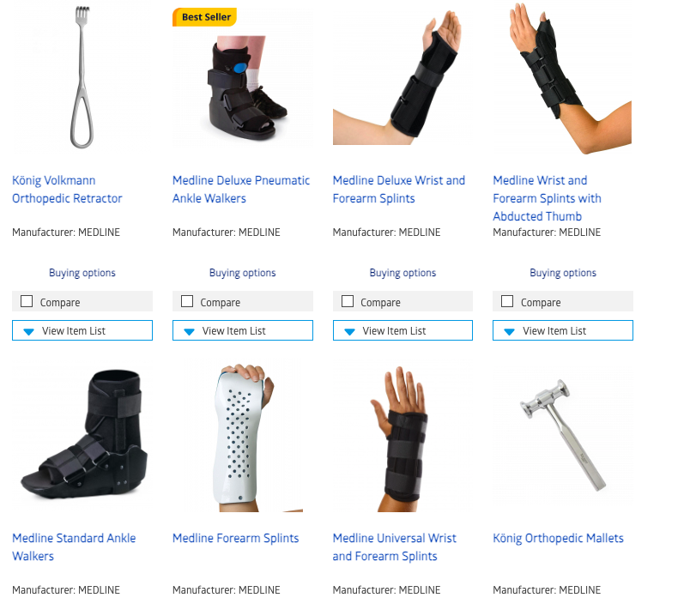
Task: Open the König Volkmann retractor product image
Action: pos(82,77)
